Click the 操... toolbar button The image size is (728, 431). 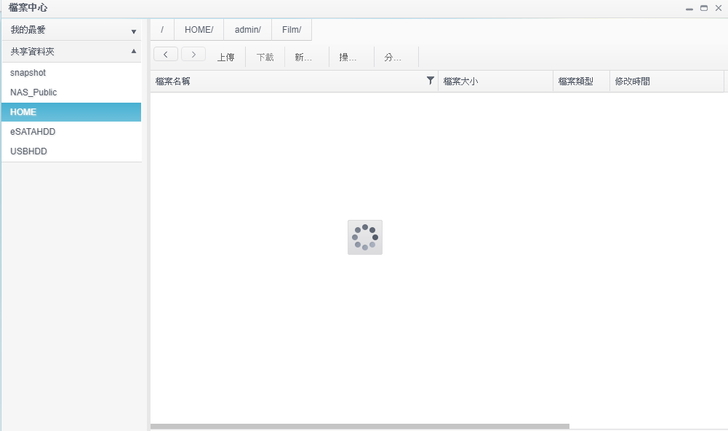pos(348,57)
